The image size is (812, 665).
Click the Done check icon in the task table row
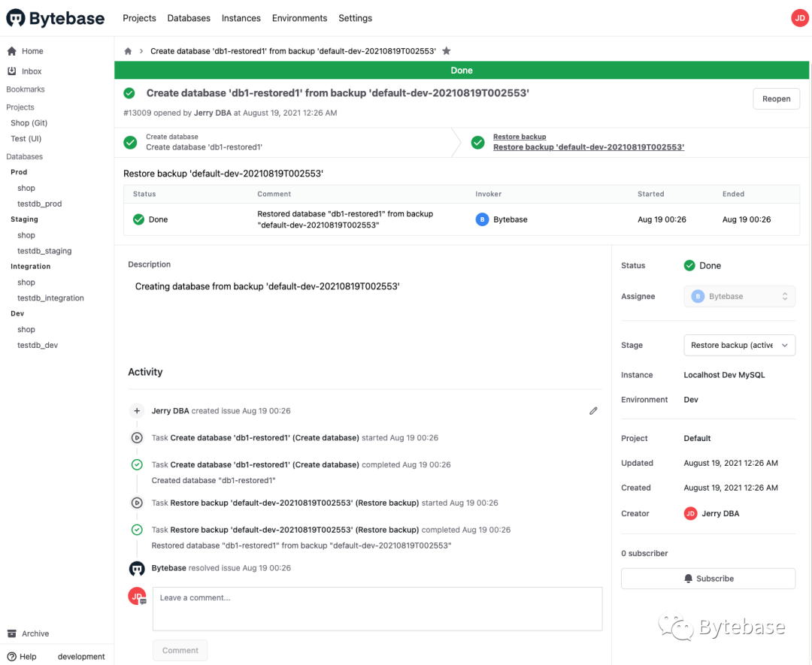(x=139, y=219)
